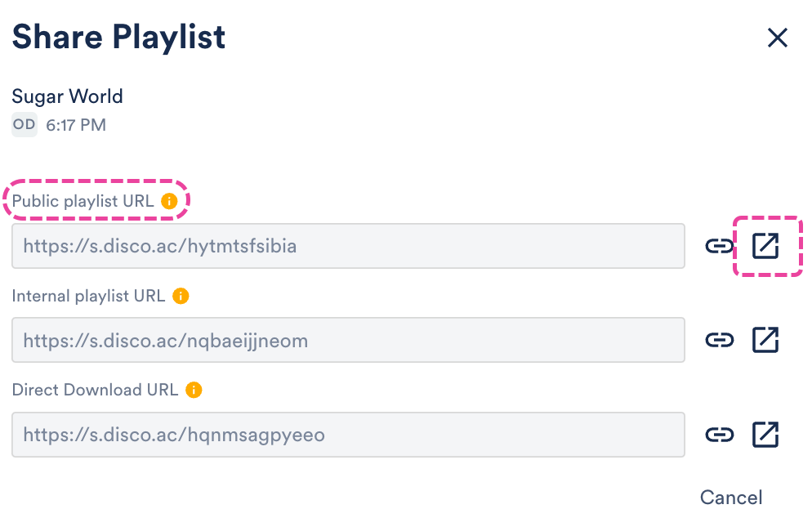812x518 pixels.
Task: Click the Internal playlist URL label
Action: click(x=88, y=296)
